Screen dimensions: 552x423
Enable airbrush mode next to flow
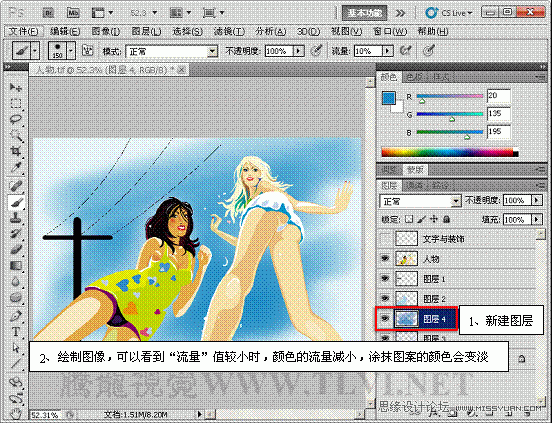pos(406,51)
